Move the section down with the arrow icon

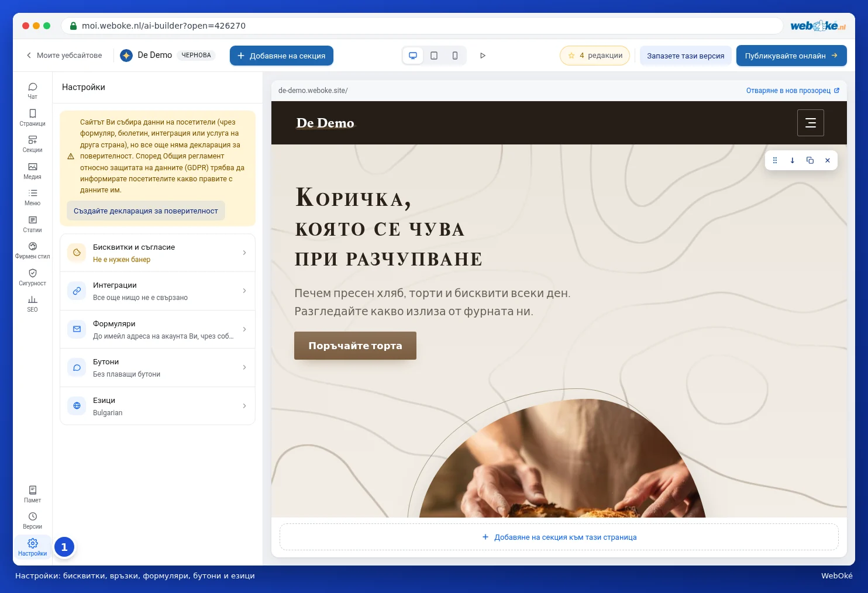pos(793,160)
